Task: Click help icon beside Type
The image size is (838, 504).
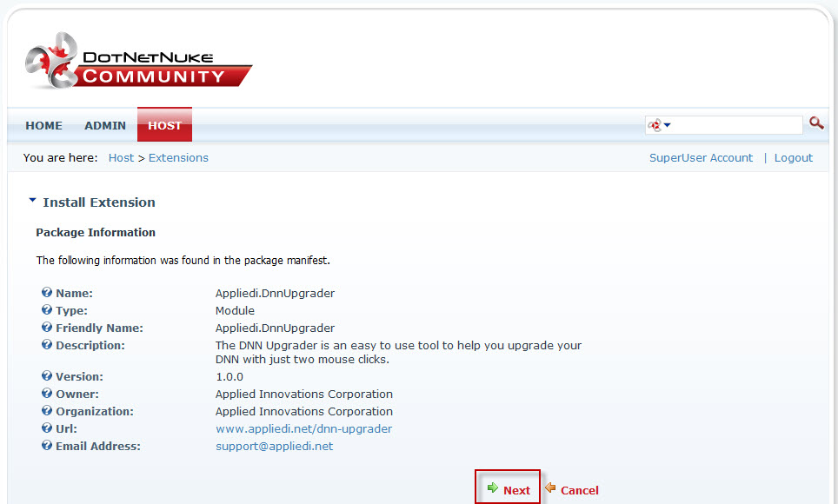Action: point(47,310)
